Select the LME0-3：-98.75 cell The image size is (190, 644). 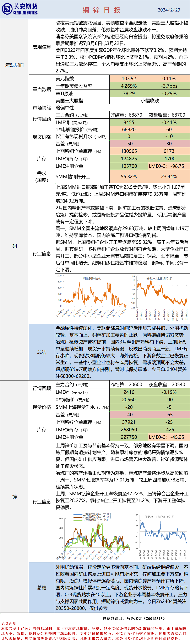[169, 166]
